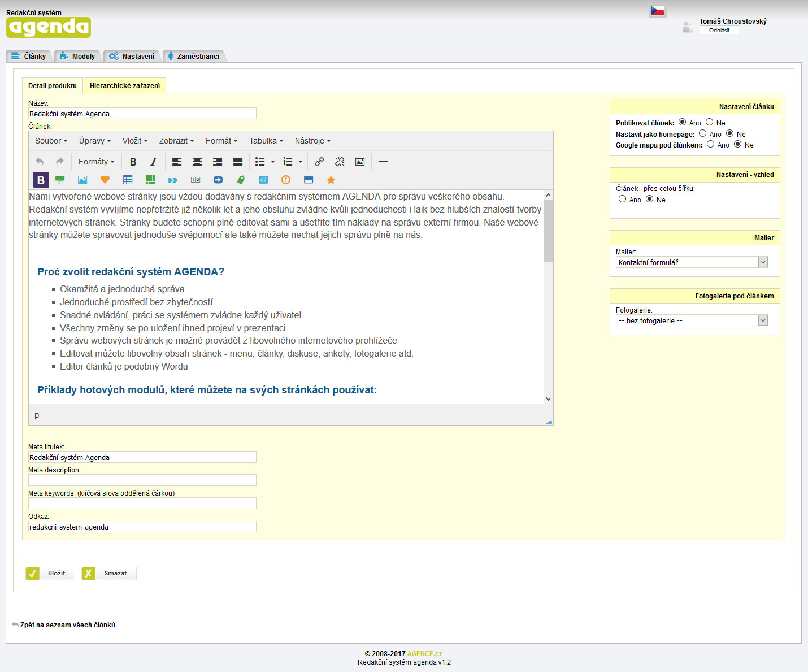Viewport: 808px width, 672px height.
Task: Open the Zaměstnanci tab
Action: point(194,56)
